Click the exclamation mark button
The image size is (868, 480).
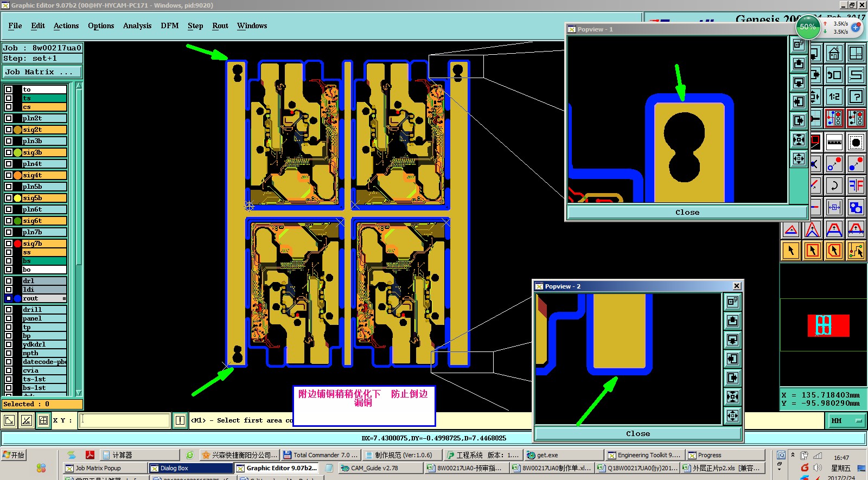tap(180, 420)
